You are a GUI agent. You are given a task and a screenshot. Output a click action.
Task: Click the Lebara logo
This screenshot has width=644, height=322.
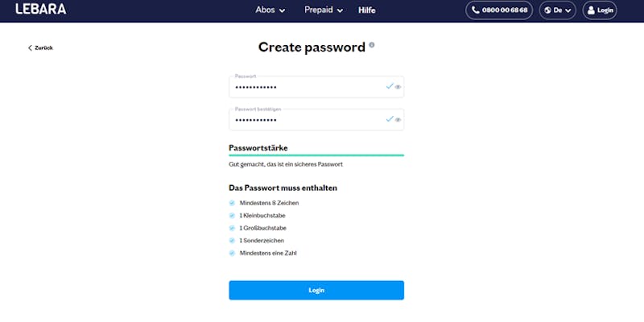(41, 10)
